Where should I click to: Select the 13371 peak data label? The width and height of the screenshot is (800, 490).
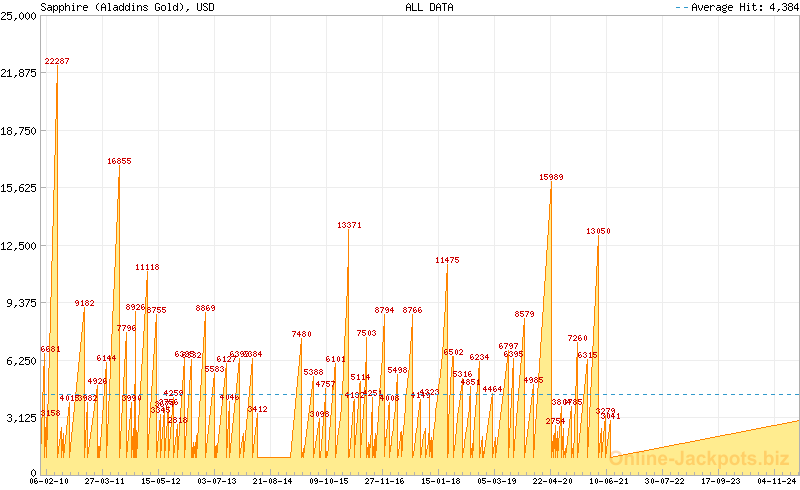pos(349,226)
